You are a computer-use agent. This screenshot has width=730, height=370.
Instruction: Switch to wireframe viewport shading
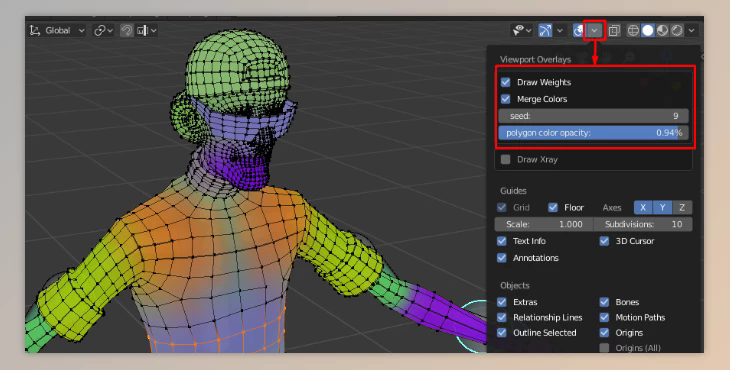point(633,31)
